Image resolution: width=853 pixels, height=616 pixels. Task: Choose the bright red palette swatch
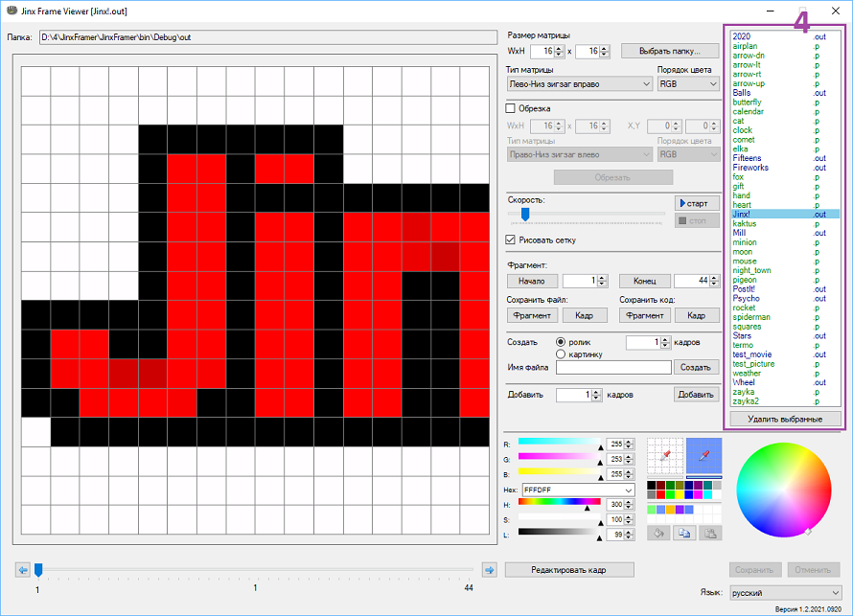(660, 494)
